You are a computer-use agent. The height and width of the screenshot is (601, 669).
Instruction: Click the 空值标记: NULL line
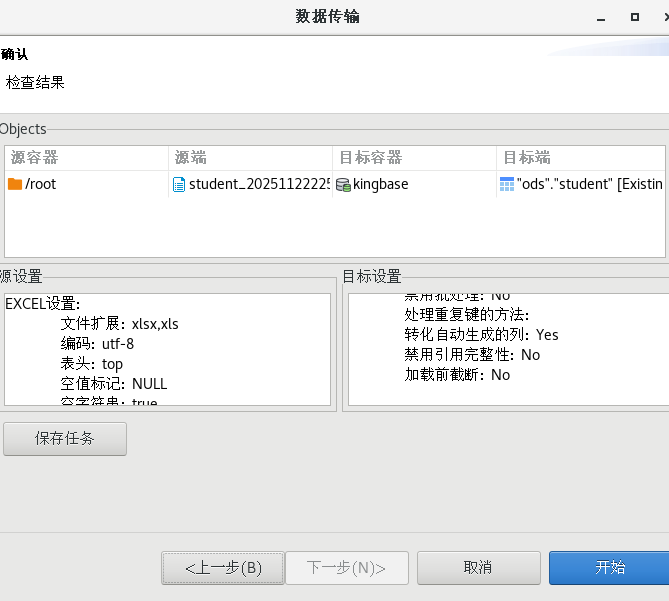point(113,384)
